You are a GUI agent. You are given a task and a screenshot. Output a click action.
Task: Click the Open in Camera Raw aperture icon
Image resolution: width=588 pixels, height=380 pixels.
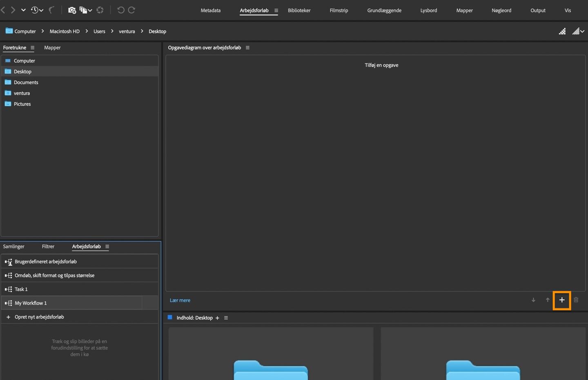point(100,10)
